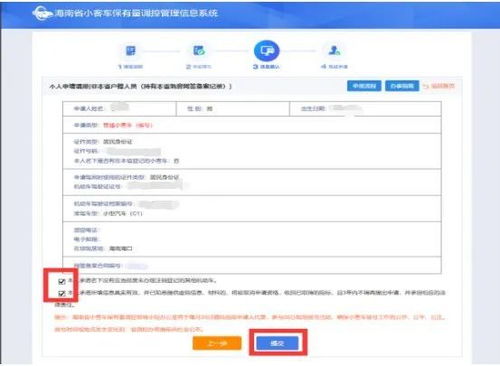Select the step 2 form-check icon
Screen dimensions: 500x366
199,51
